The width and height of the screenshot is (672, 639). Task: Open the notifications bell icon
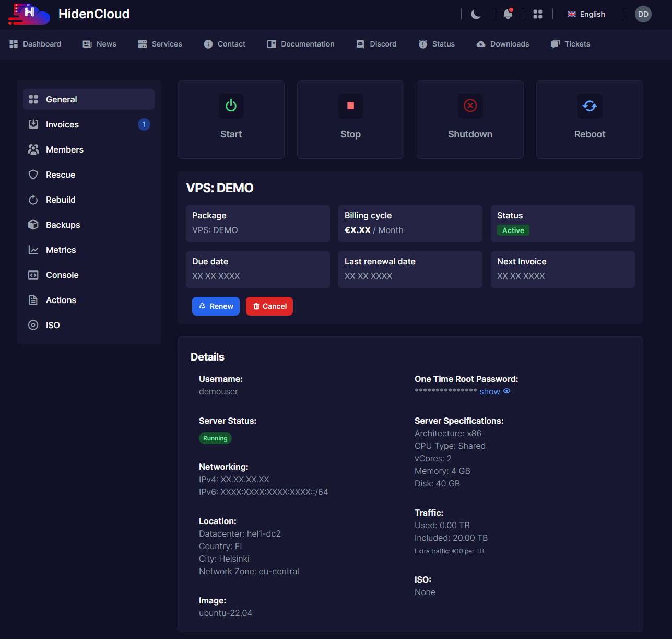(x=508, y=14)
